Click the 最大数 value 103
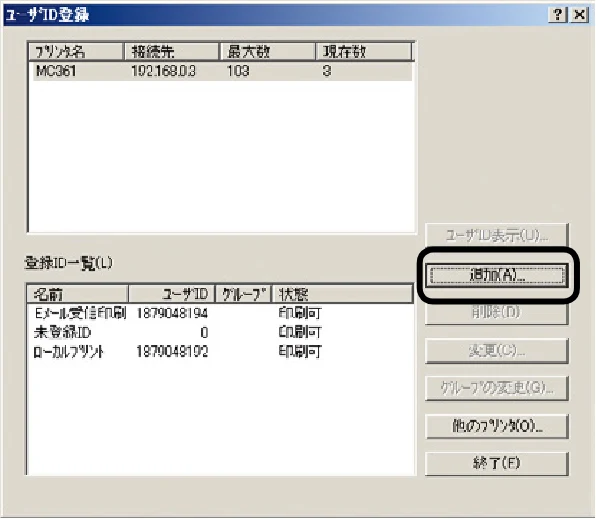Viewport: 596px width, 519px height. 238,71
